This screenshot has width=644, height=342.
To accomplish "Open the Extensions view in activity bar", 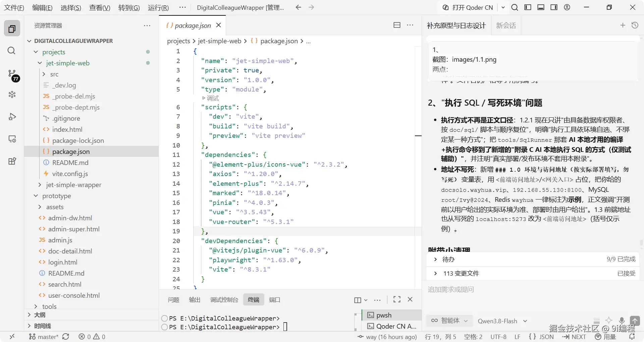I will 12,161.
